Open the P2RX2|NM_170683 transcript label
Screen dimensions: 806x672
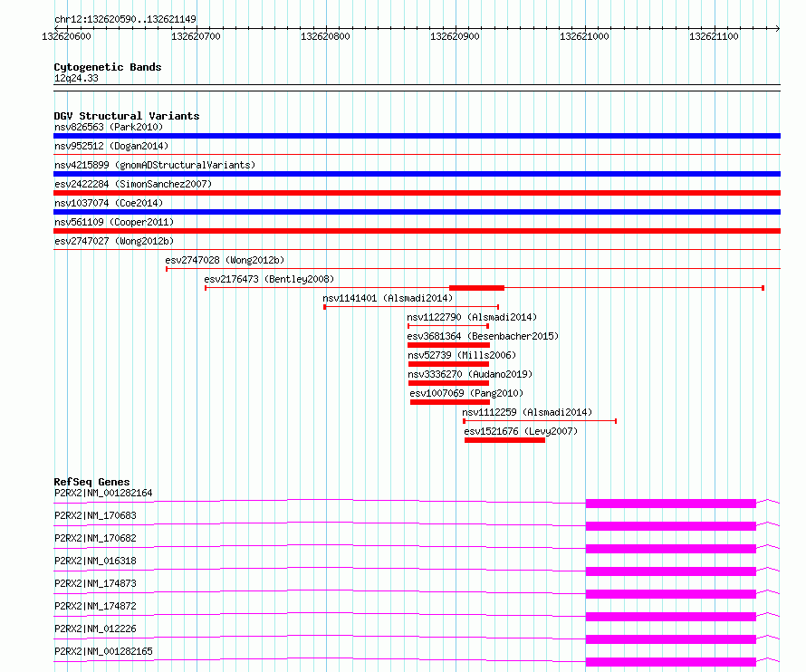(95, 515)
